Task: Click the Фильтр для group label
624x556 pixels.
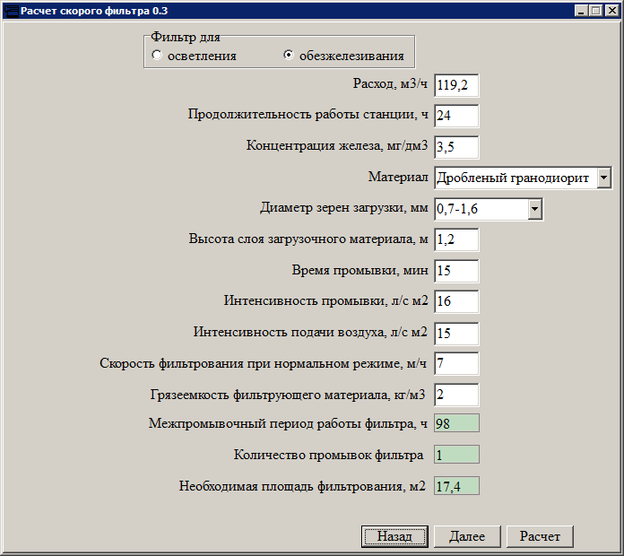Action: tap(185, 37)
